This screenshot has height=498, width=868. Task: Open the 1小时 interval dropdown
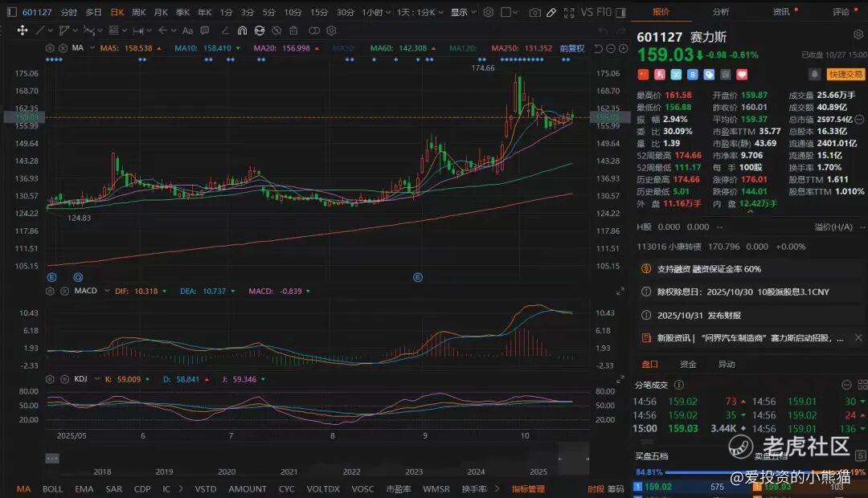(x=376, y=11)
